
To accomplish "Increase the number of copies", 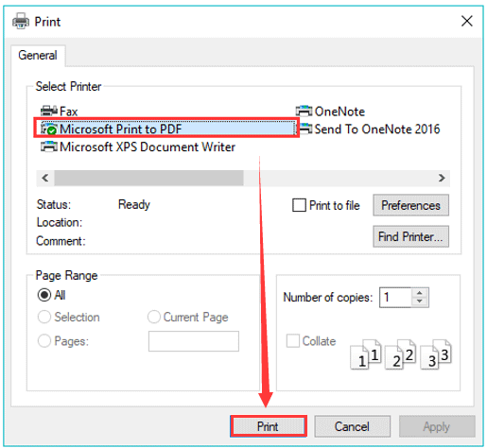I will coord(420,293).
